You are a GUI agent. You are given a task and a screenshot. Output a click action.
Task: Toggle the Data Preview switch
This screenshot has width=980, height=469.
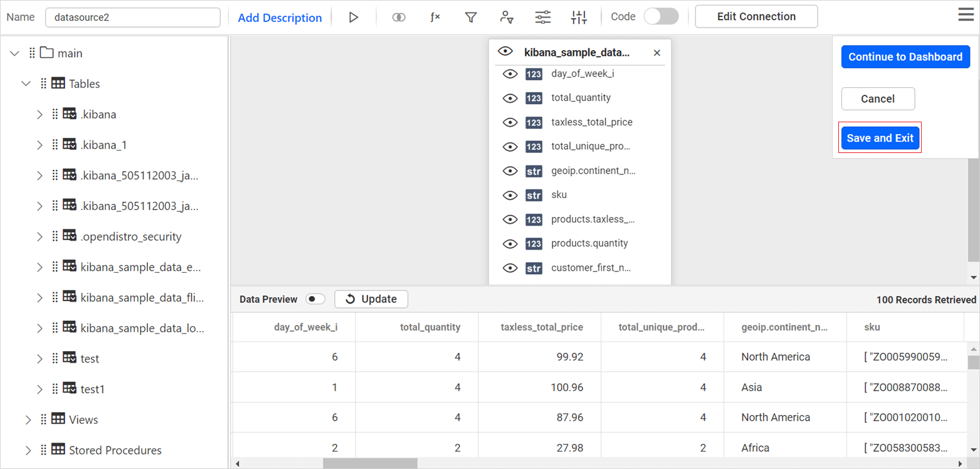point(315,299)
